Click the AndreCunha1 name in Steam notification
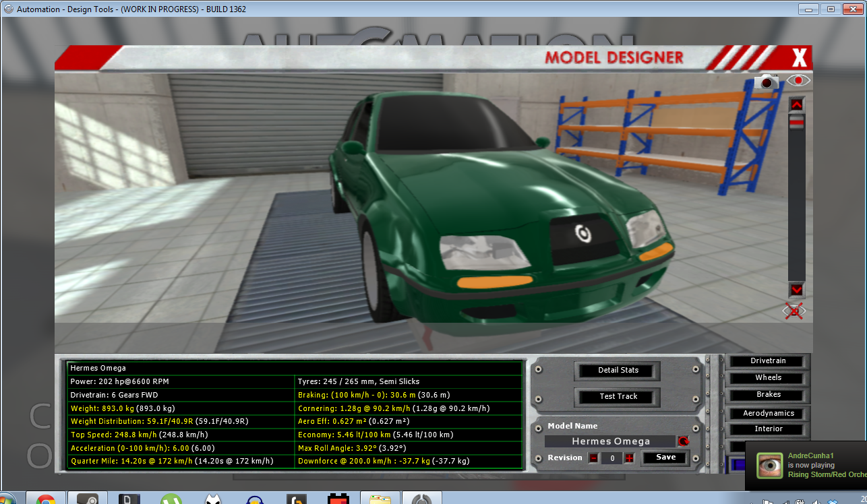The image size is (867, 504). 810,456
